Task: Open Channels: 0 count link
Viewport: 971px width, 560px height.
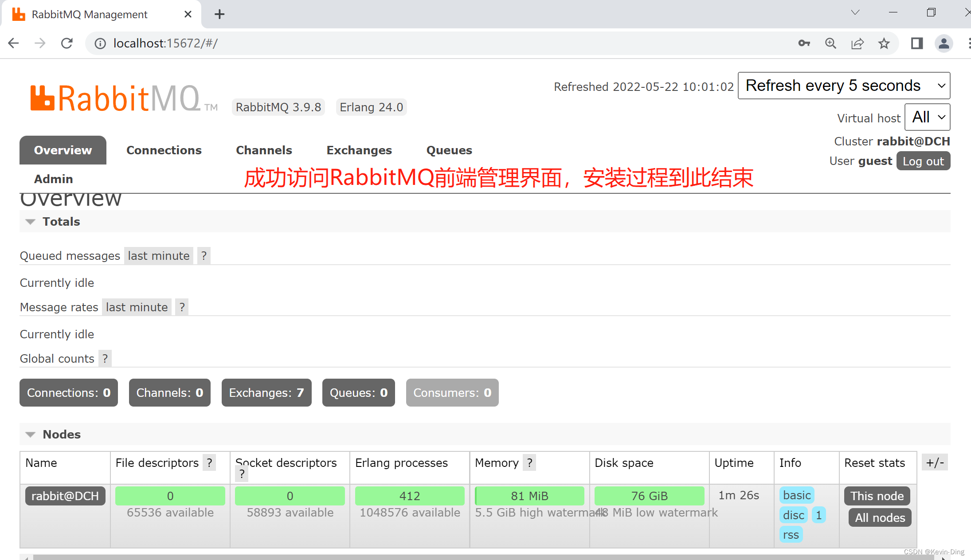Action: [x=170, y=393]
